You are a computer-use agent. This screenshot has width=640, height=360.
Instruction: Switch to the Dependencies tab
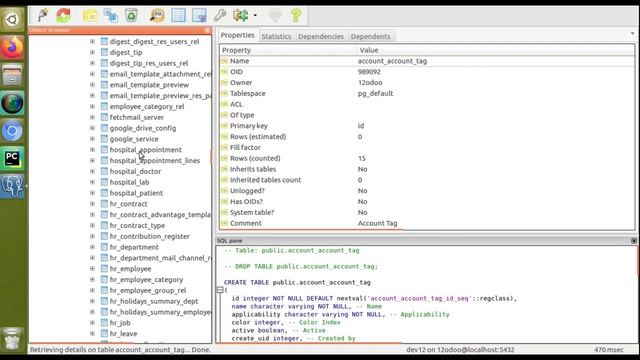pyautogui.click(x=321, y=36)
